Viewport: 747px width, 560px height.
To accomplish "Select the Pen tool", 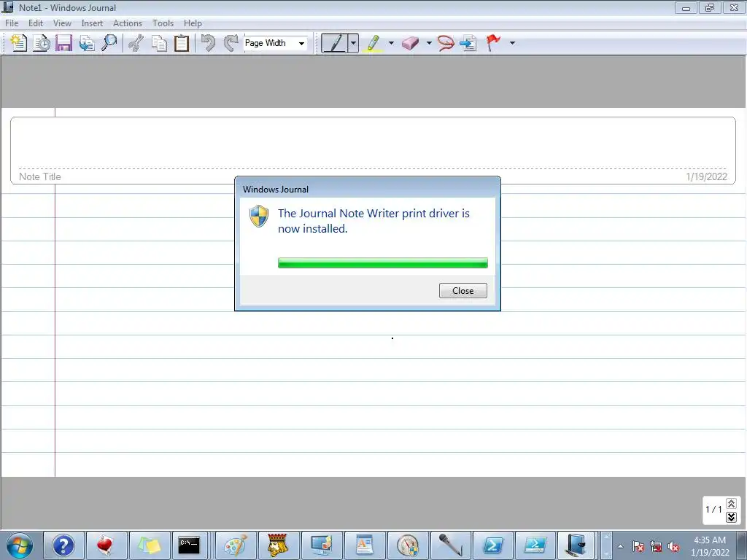I will [334, 43].
